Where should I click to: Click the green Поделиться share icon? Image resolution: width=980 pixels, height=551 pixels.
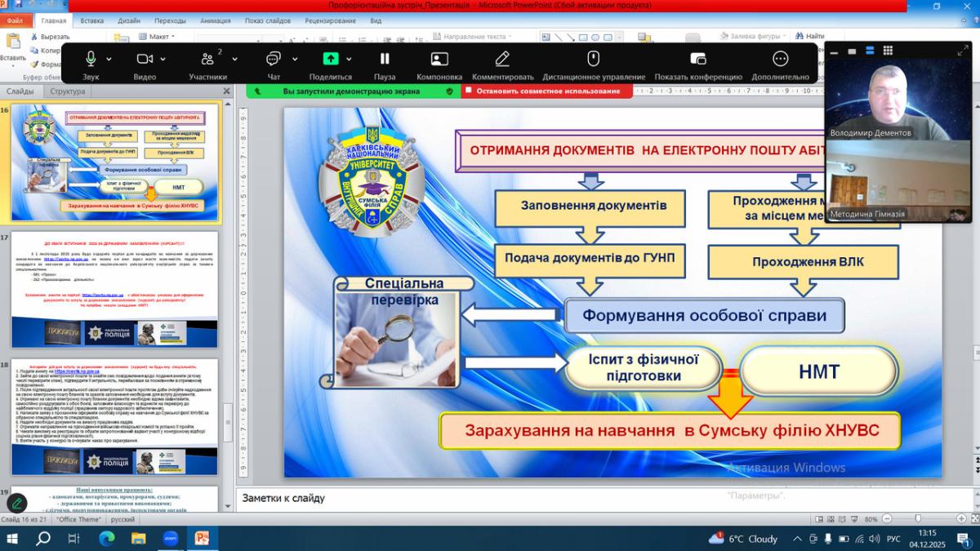(330, 60)
